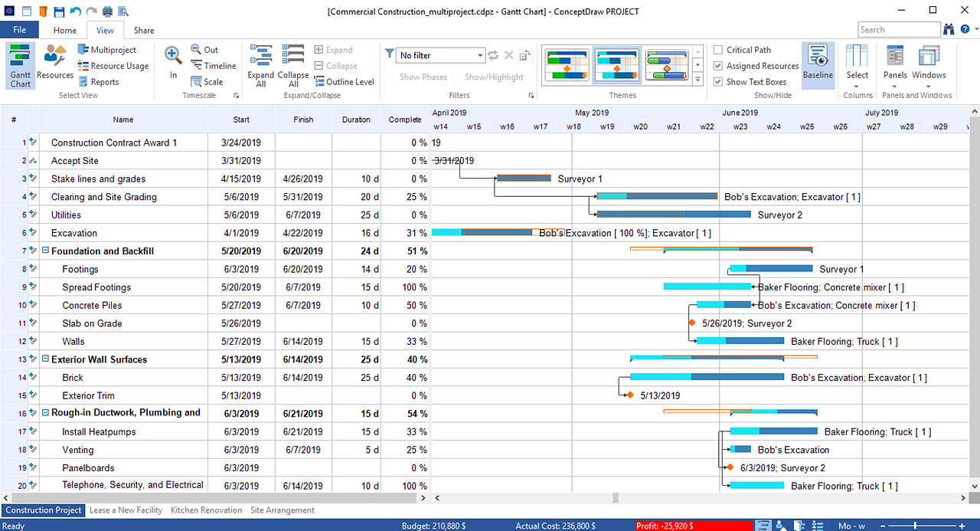The image size is (980, 531).
Task: Open the Select columns dropdown
Action: coord(857,65)
